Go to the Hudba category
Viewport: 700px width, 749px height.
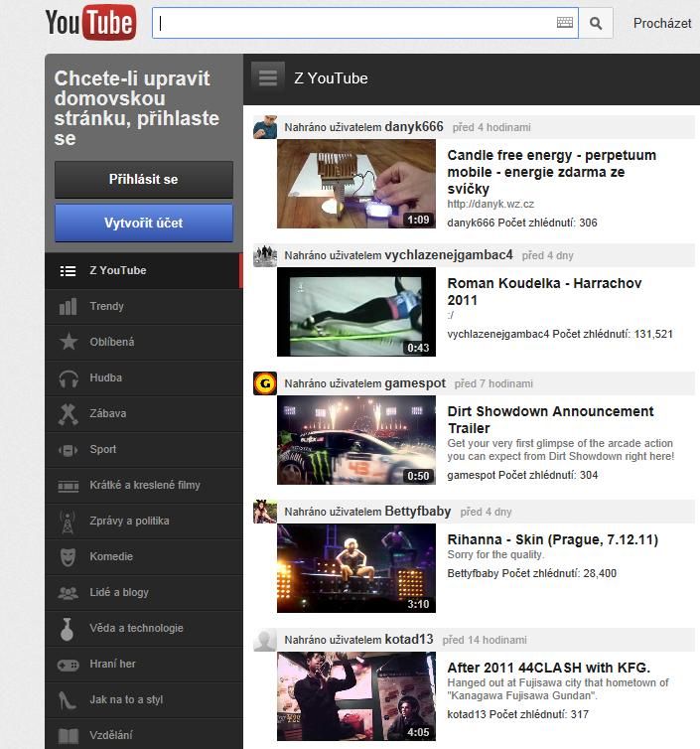(144, 377)
